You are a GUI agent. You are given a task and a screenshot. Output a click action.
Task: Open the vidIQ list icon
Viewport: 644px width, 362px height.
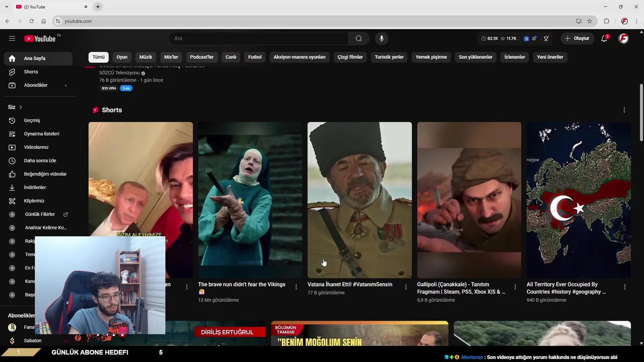coord(534,39)
